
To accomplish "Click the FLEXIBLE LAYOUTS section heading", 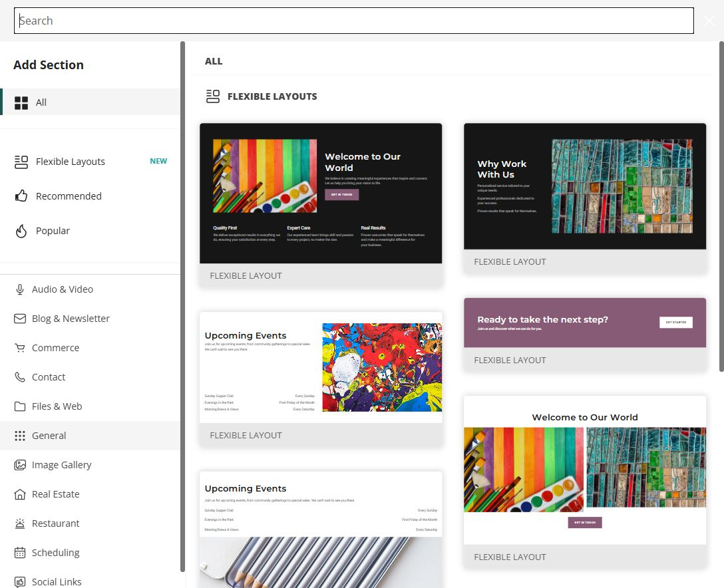I will coord(272,96).
